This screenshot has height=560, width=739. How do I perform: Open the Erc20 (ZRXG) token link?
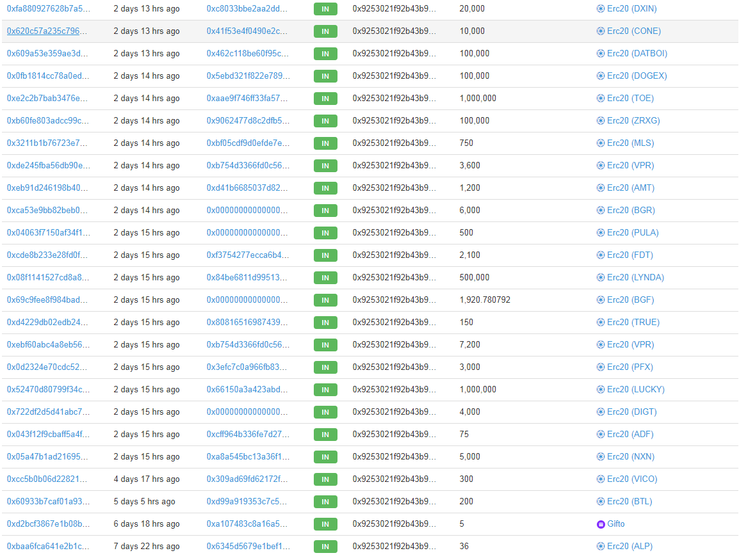(633, 120)
